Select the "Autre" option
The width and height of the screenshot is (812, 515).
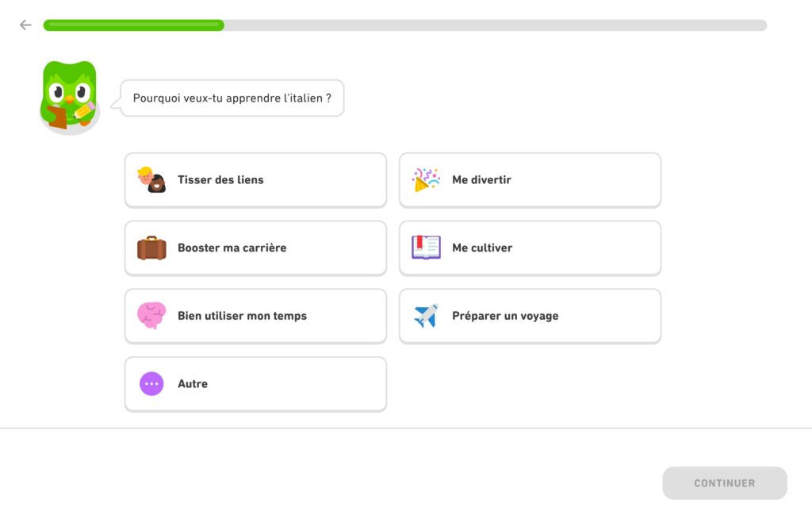coord(255,384)
